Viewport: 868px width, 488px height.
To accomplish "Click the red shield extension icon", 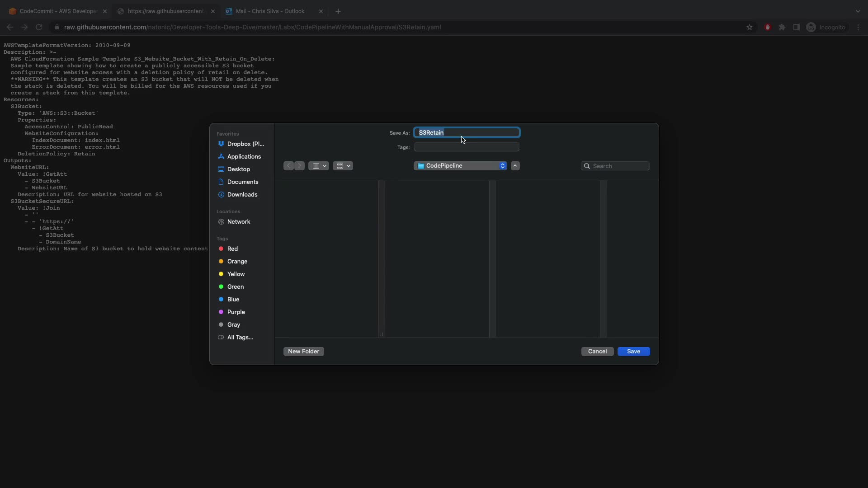I will point(768,27).
